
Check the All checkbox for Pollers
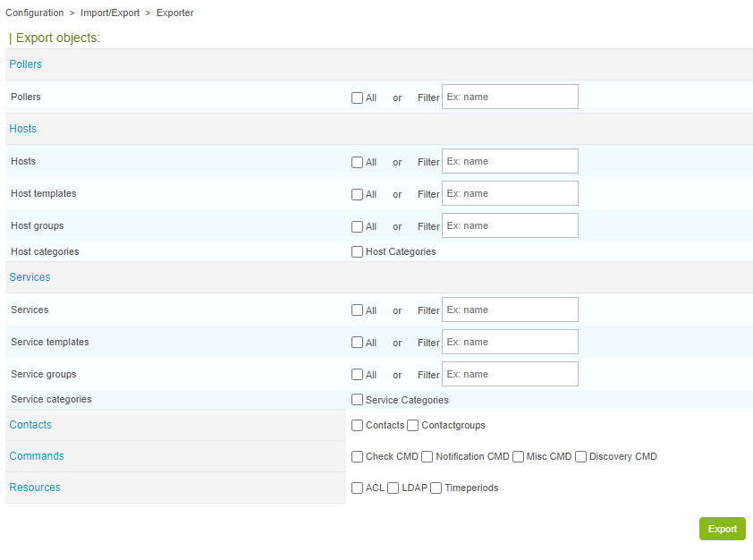tap(358, 98)
